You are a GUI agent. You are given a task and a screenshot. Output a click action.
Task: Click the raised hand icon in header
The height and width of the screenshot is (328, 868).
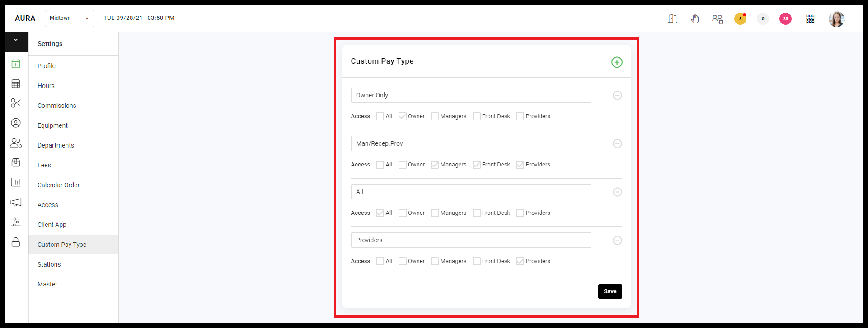pyautogui.click(x=695, y=18)
